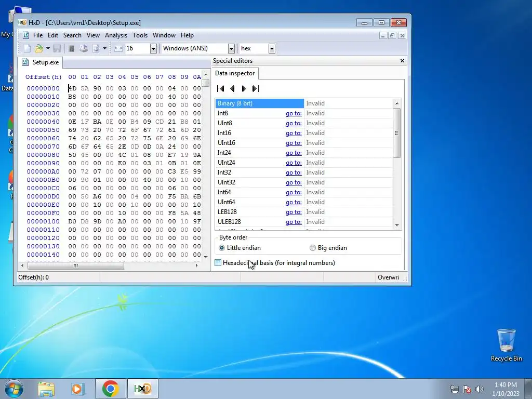This screenshot has height=399, width=532.
Task: Open the Search menu
Action: click(72, 35)
